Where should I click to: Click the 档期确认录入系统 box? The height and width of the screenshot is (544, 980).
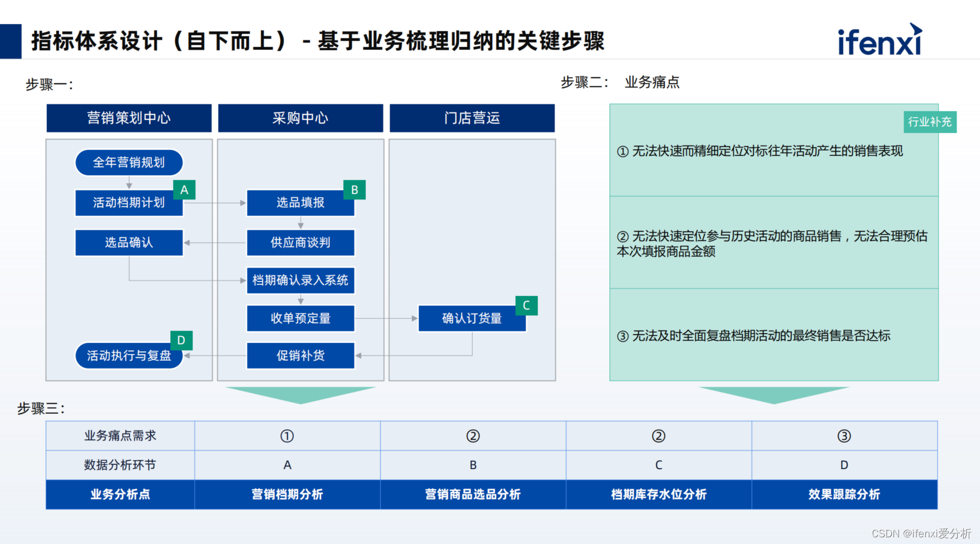click(x=300, y=280)
